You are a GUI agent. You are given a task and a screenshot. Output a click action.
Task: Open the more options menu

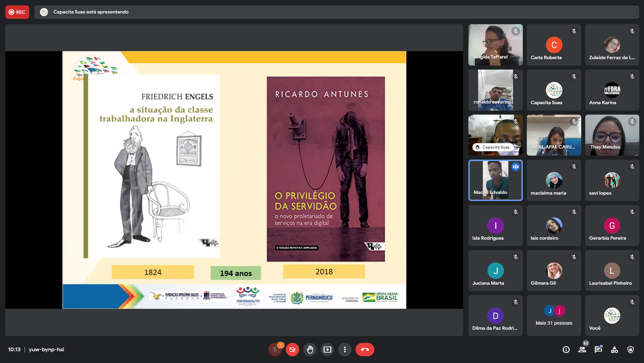coord(345,350)
